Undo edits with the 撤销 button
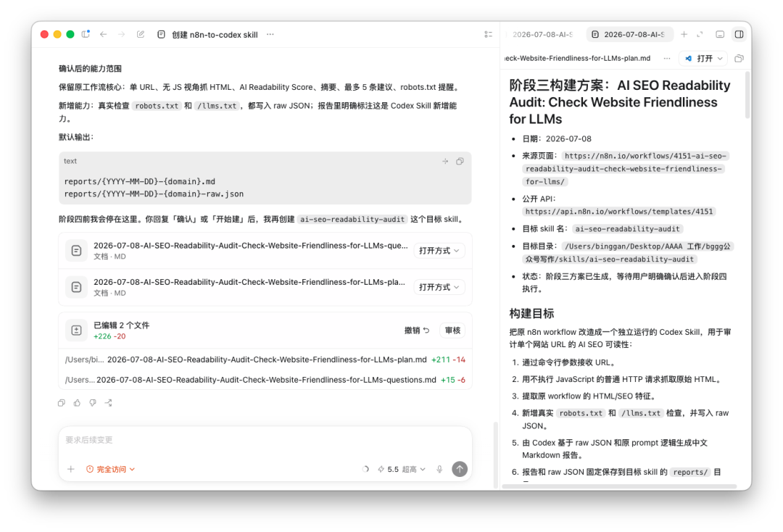 click(x=416, y=331)
